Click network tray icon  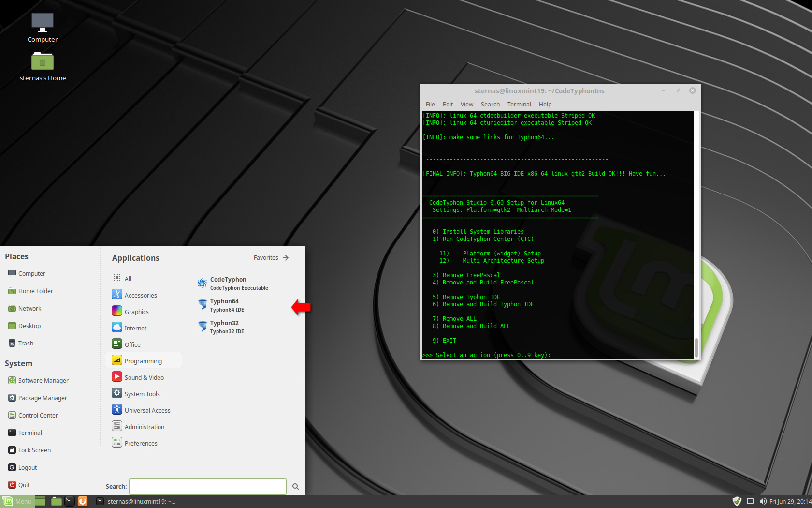[x=750, y=501]
